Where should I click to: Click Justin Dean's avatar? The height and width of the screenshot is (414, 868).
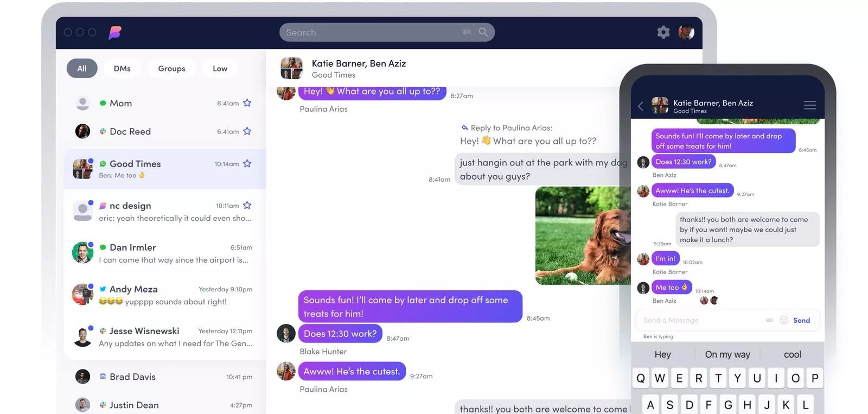pyautogui.click(x=82, y=405)
